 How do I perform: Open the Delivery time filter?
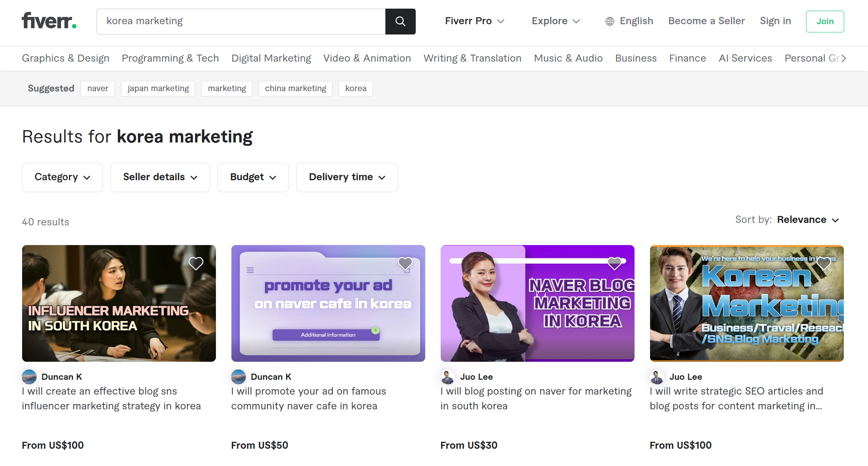coord(347,177)
